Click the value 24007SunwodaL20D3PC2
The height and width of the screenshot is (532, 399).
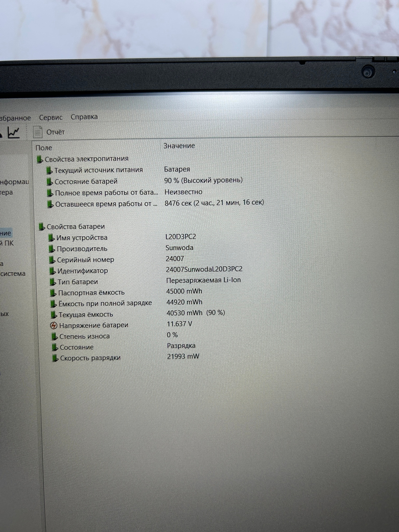point(204,269)
